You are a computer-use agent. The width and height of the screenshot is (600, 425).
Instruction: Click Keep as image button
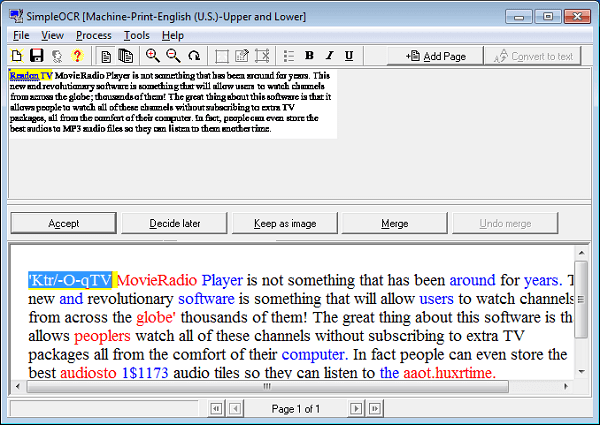click(285, 223)
